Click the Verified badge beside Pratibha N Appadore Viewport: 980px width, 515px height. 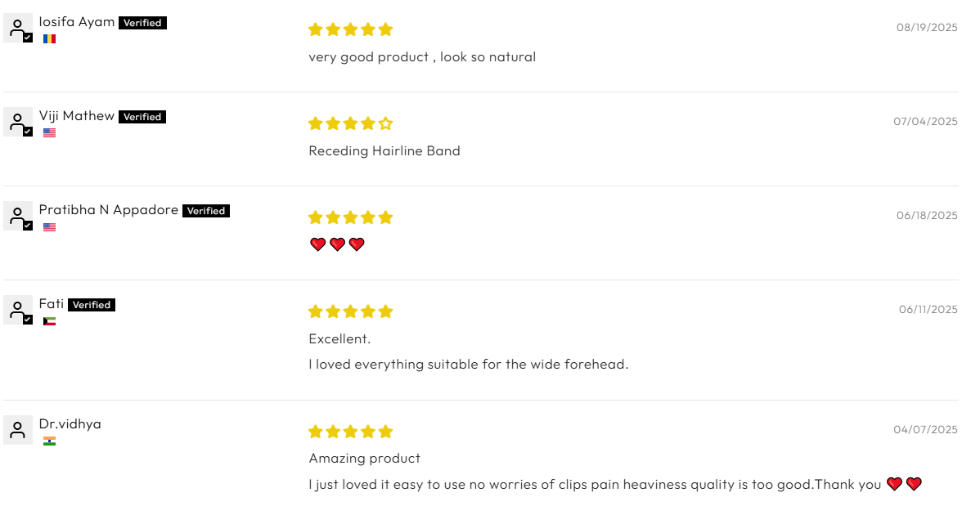206,211
